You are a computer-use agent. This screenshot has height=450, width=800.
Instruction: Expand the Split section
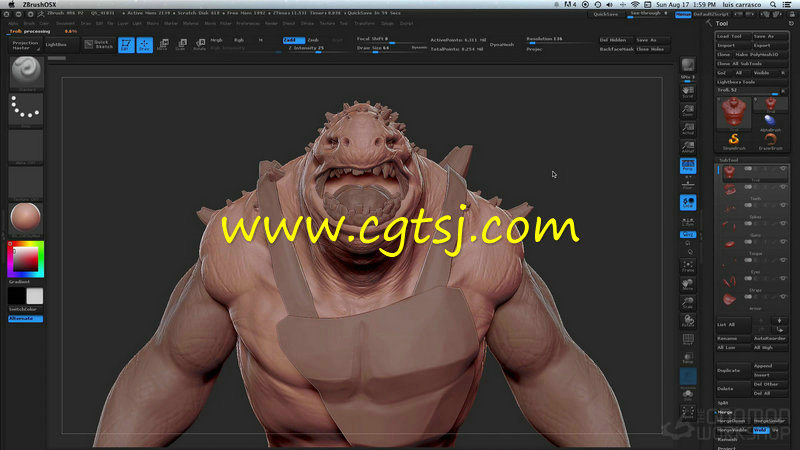[722, 403]
